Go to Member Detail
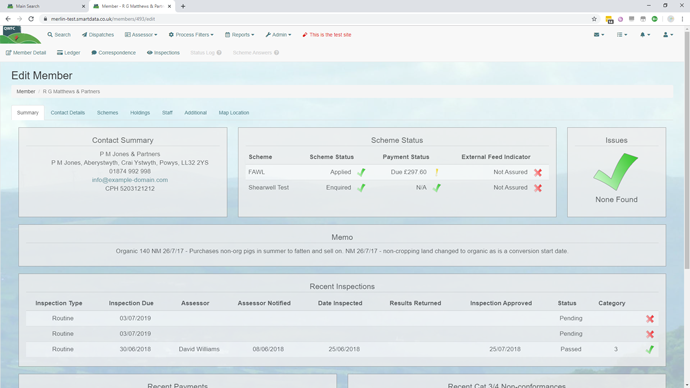This screenshot has width=690, height=388. click(26, 53)
